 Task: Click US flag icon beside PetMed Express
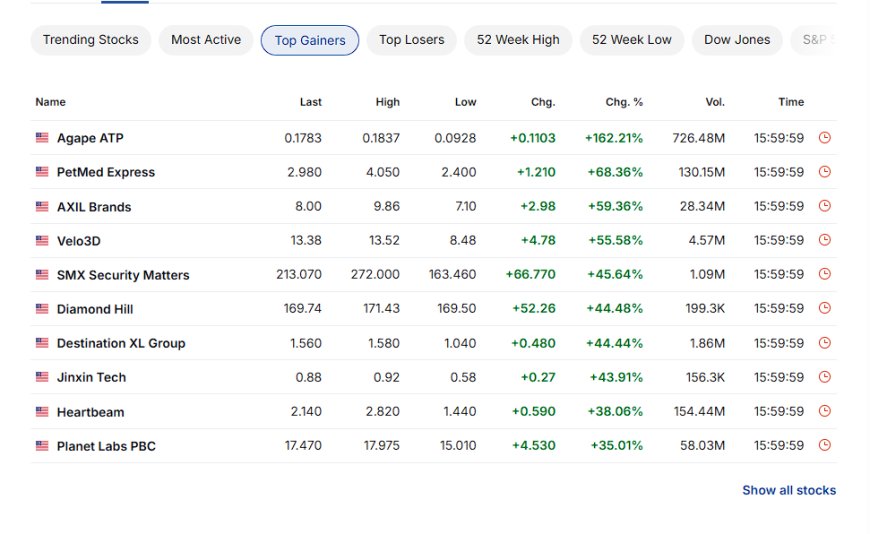42,172
